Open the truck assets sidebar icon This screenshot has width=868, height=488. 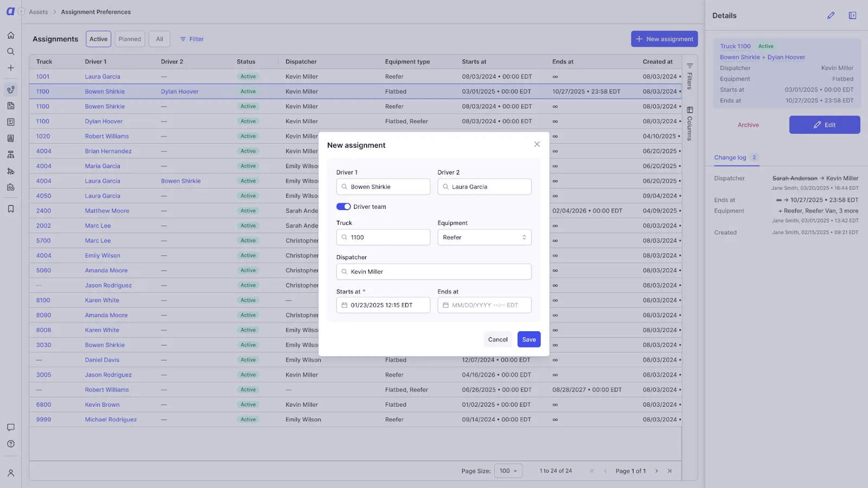click(x=10, y=171)
